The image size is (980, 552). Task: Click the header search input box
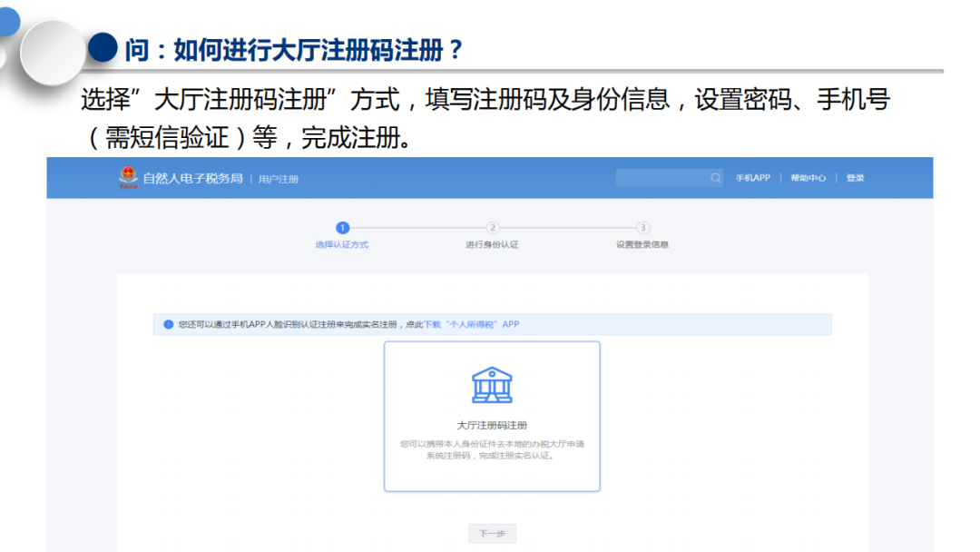(670, 178)
